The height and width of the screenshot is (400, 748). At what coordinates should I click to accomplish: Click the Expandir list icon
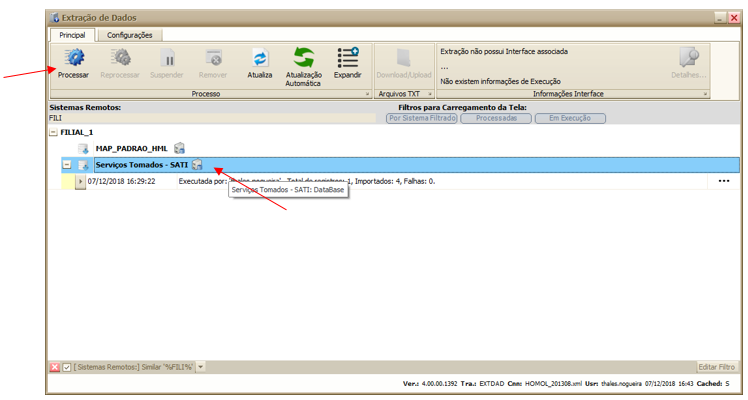pyautogui.click(x=348, y=58)
